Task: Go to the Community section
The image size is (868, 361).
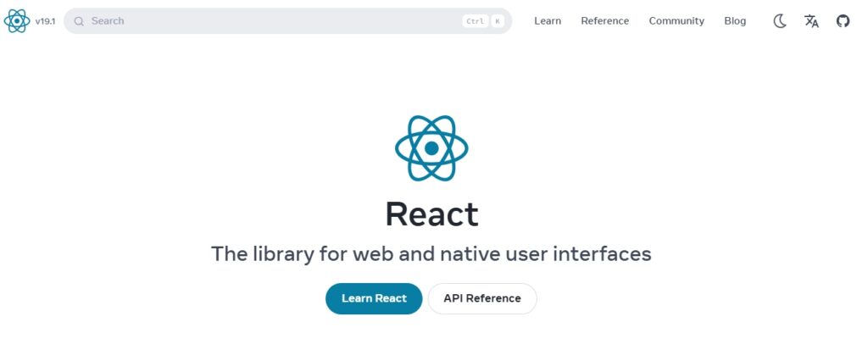Action: (676, 21)
